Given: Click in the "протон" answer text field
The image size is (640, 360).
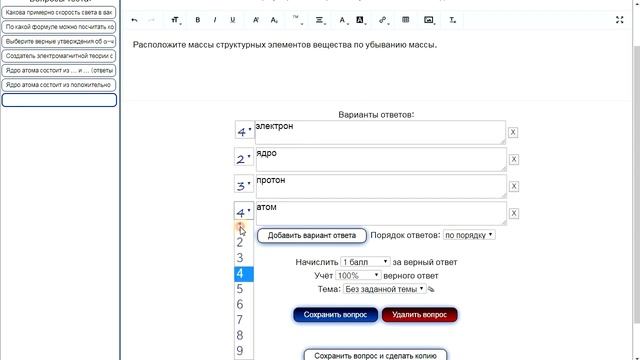Looking at the screenshot, I should (381, 186).
